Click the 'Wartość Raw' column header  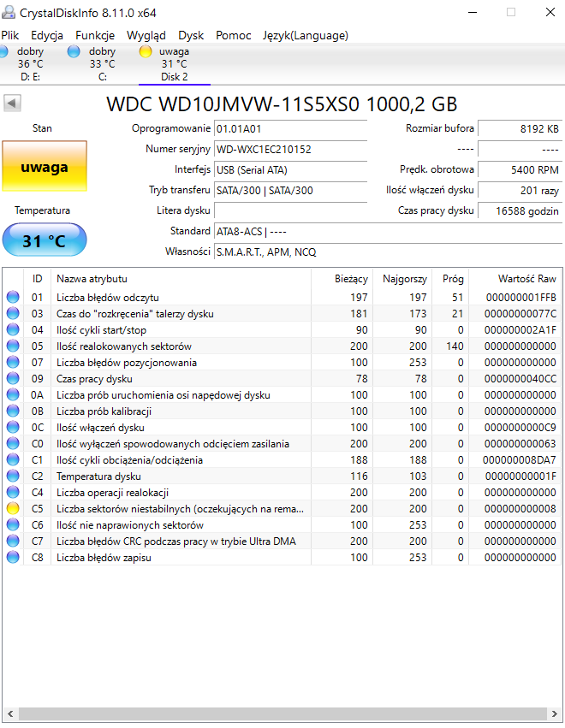click(x=514, y=279)
